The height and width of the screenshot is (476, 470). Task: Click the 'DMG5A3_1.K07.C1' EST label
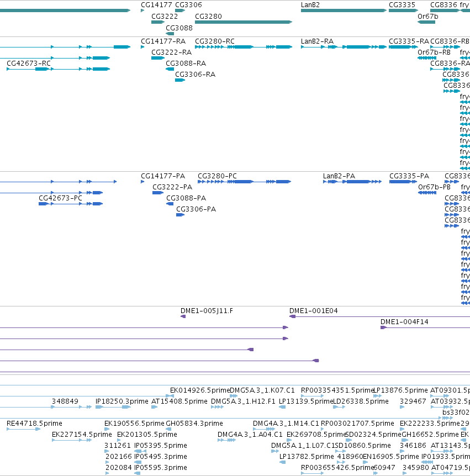pyautogui.click(x=262, y=390)
